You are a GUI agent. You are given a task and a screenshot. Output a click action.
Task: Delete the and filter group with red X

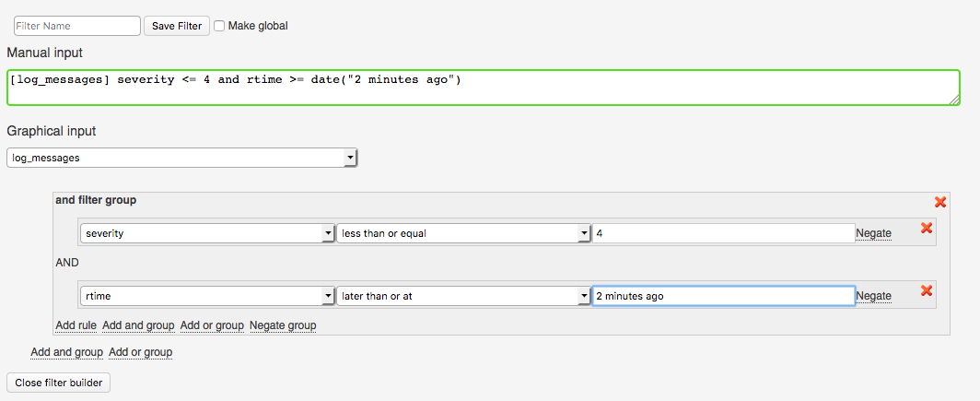point(940,202)
